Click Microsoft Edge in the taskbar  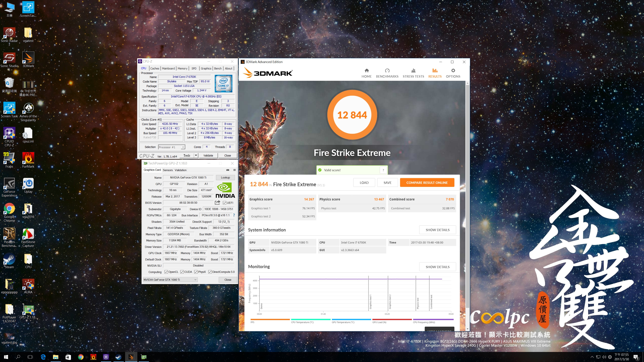tap(43, 357)
